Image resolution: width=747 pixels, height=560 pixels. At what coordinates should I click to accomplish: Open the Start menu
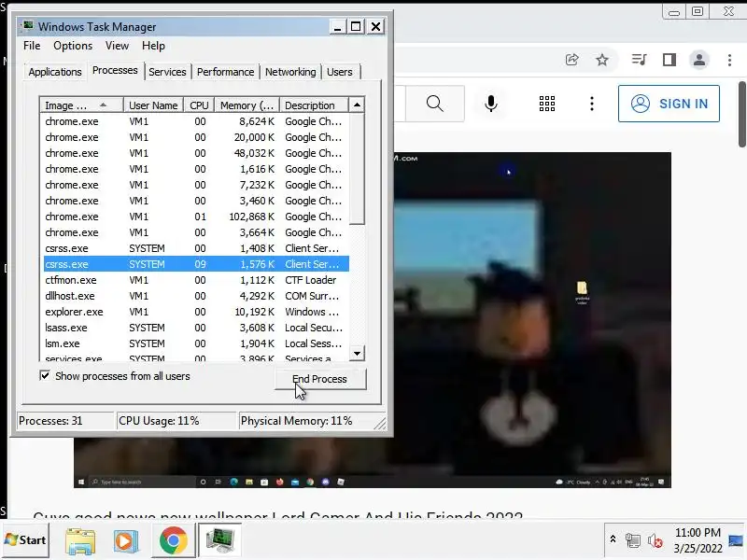coord(25,540)
